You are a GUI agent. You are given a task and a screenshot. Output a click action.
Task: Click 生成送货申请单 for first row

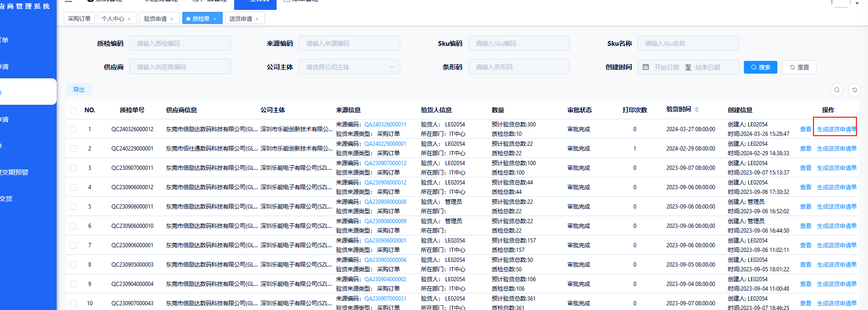[836, 129]
